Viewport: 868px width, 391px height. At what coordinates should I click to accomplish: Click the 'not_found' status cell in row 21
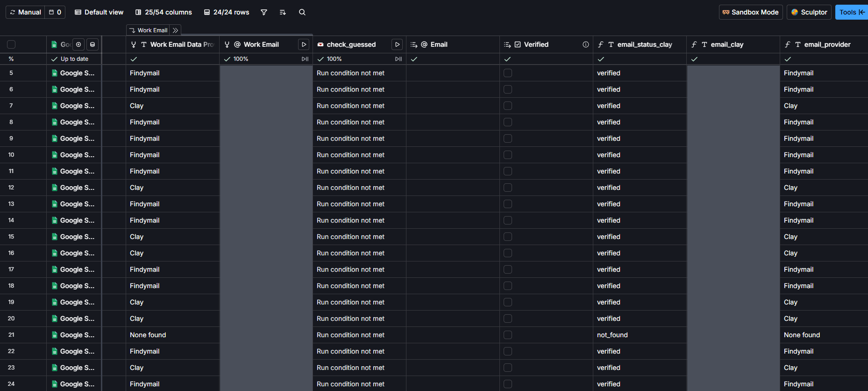click(640, 335)
